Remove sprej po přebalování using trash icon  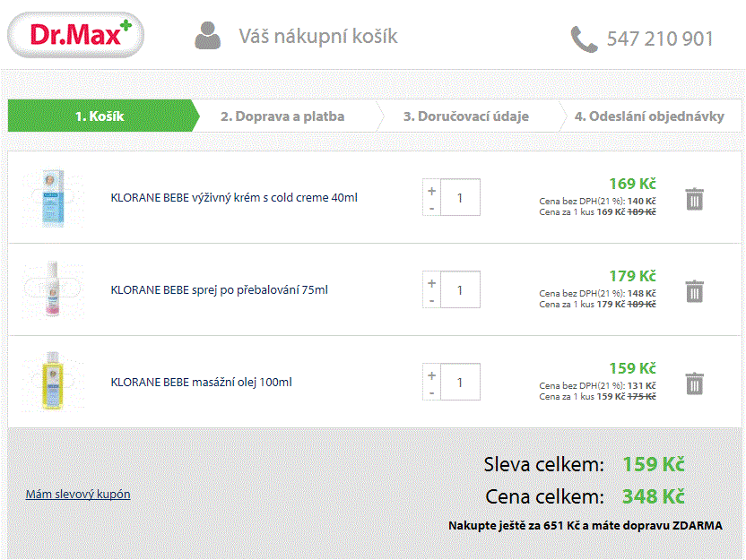(x=694, y=291)
